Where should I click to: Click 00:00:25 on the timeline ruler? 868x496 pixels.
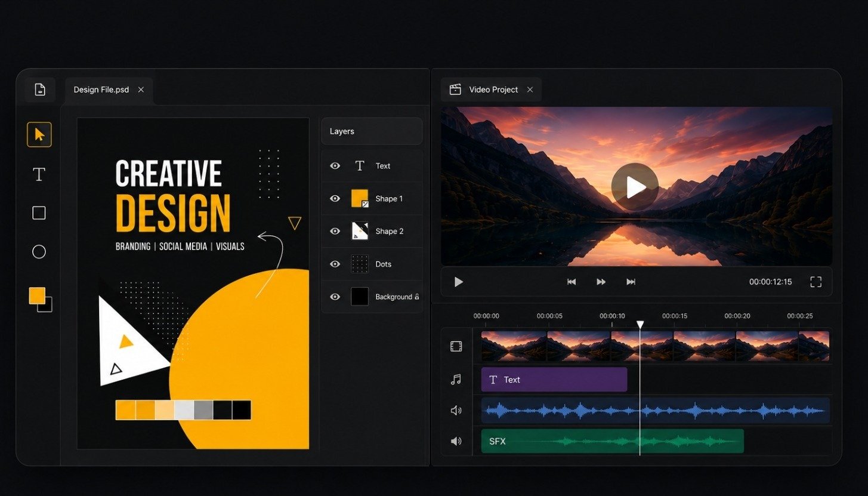click(800, 316)
